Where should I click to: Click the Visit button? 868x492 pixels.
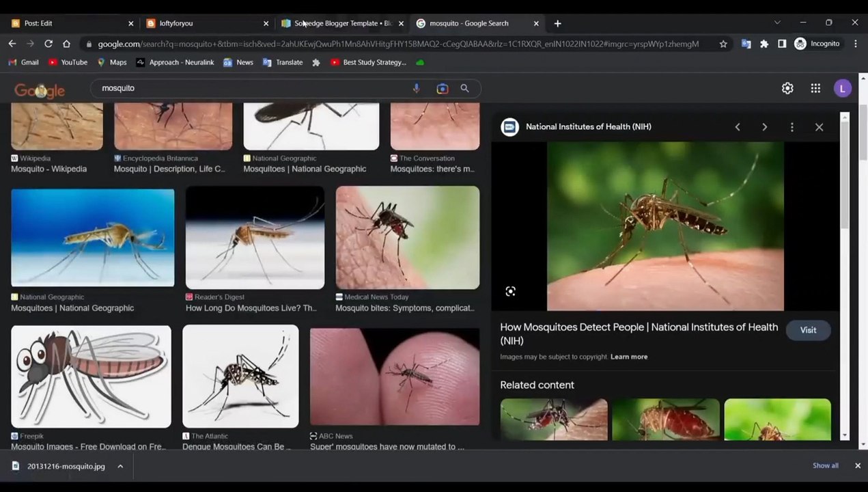[808, 330]
